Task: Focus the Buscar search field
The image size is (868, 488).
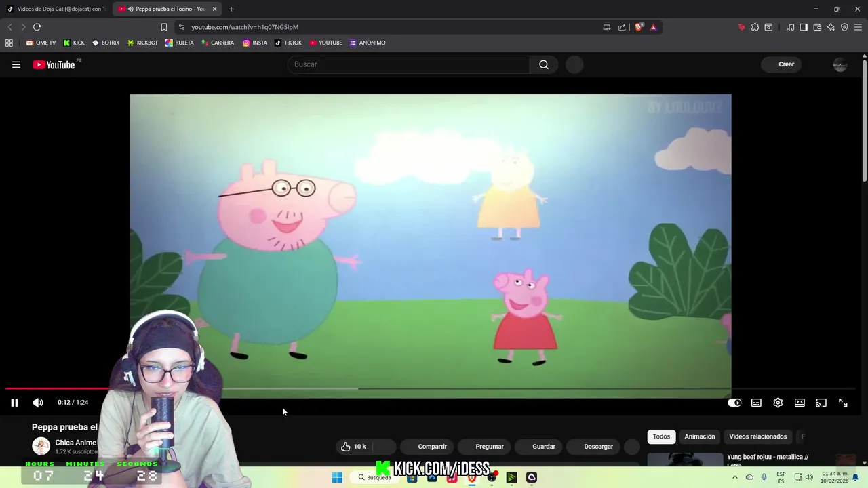Action: 408,64
